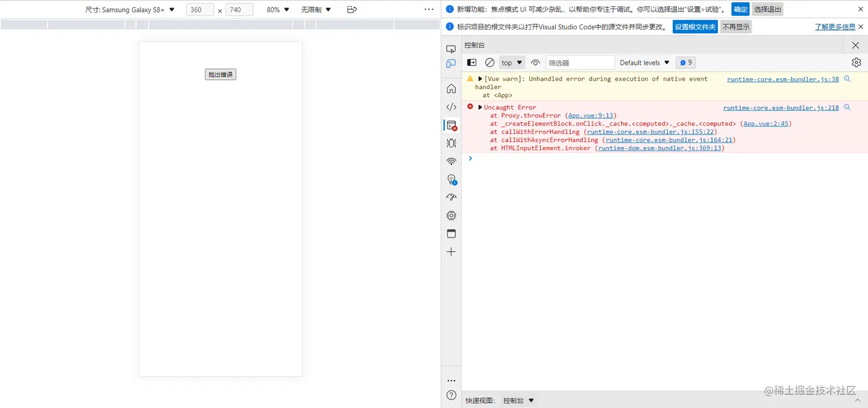Click the help question mark icon
Image resolution: width=868 pixels, height=408 pixels.
(x=451, y=395)
